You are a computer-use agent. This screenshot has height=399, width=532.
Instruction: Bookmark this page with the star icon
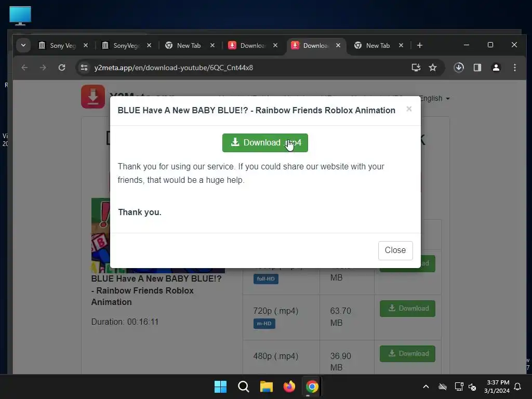click(x=433, y=68)
